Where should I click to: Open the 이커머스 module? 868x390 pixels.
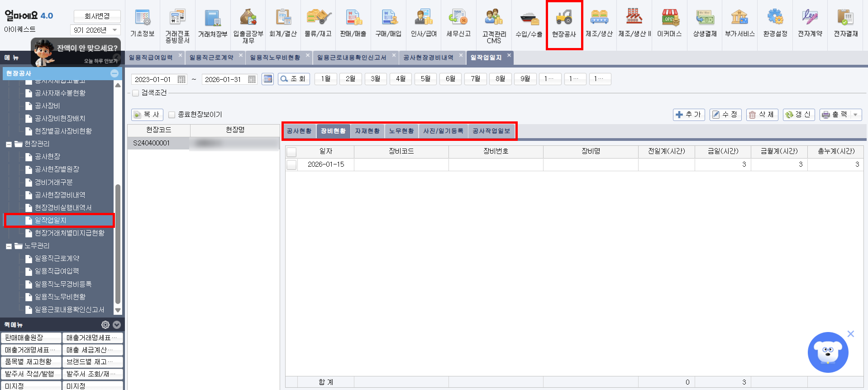(669, 24)
